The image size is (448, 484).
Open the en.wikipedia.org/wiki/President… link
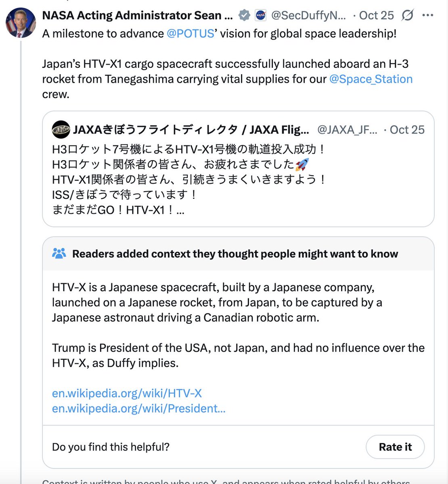(139, 409)
